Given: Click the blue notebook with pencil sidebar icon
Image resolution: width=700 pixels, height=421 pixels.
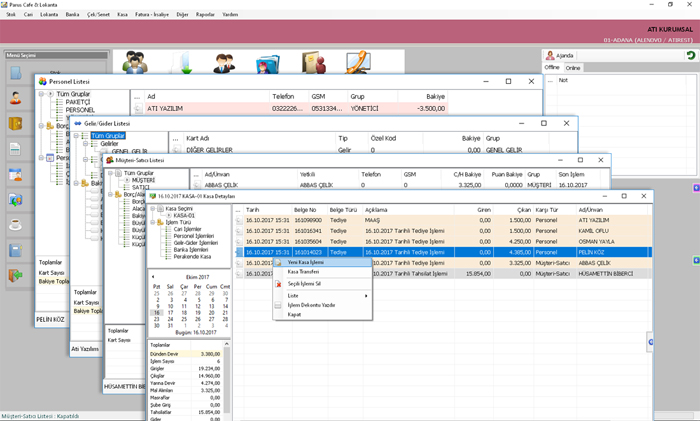Looking at the screenshot, I should 16,250.
